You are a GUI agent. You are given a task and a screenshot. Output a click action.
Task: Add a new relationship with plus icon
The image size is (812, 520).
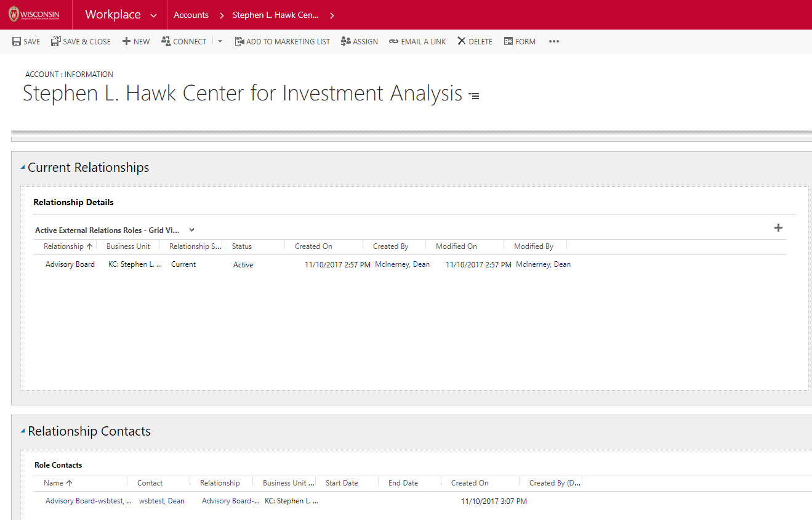778,228
